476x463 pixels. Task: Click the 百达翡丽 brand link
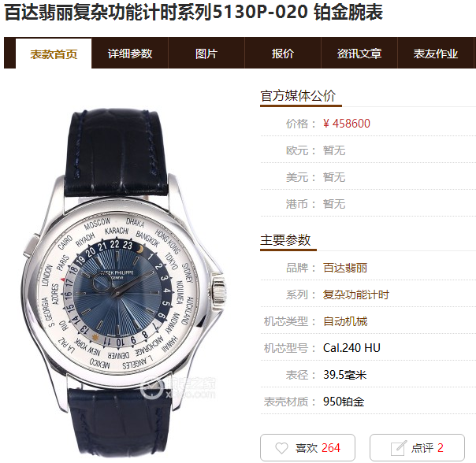(x=345, y=268)
